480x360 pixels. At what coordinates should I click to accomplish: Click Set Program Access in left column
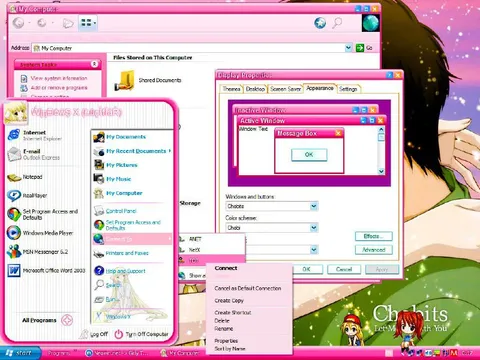pyautogui.click(x=42, y=214)
